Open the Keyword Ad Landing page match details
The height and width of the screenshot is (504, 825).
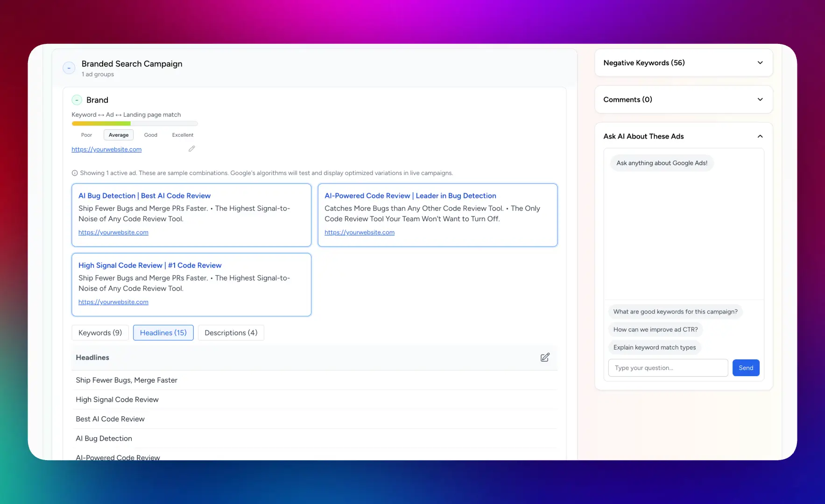pos(126,114)
